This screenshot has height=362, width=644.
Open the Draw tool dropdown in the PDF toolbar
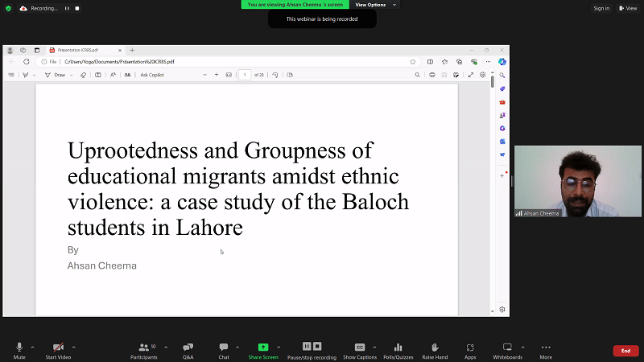[71, 75]
